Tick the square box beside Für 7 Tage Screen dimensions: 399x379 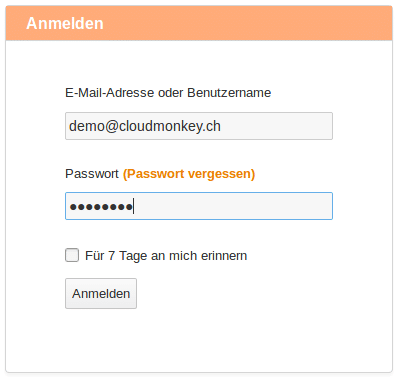pos(72,255)
